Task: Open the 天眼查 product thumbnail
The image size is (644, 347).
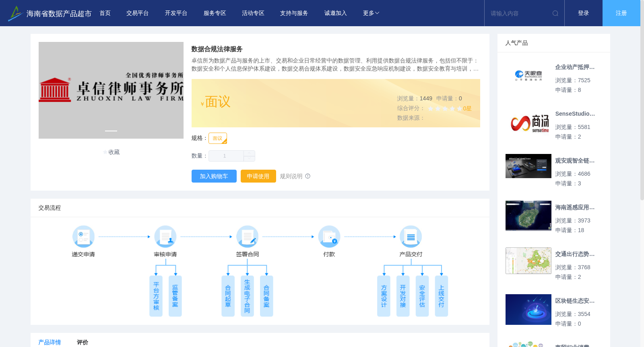Action: (x=528, y=75)
